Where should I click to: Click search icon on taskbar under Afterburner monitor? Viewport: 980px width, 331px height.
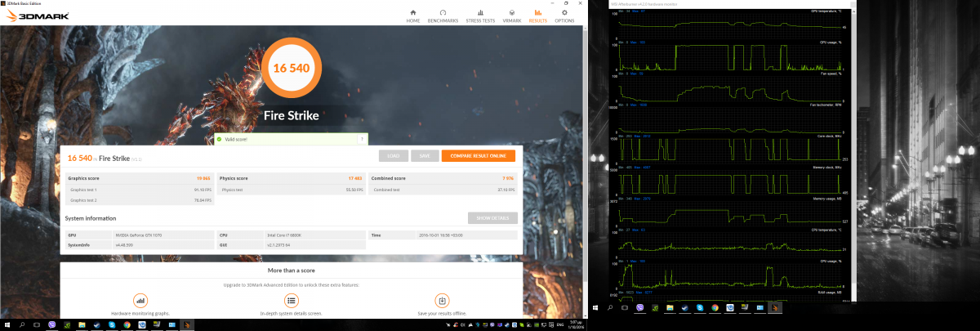610,308
